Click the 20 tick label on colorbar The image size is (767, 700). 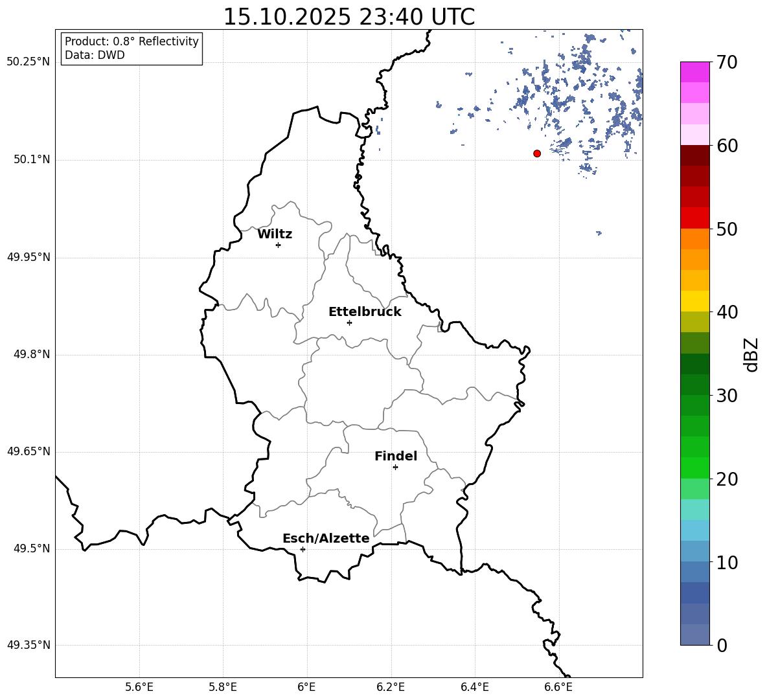pyautogui.click(x=727, y=479)
